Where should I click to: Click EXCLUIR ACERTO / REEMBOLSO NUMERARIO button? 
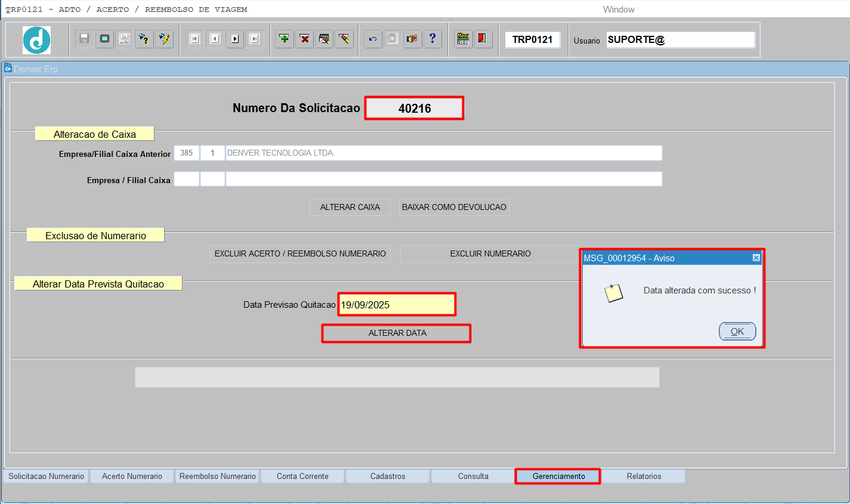click(300, 253)
